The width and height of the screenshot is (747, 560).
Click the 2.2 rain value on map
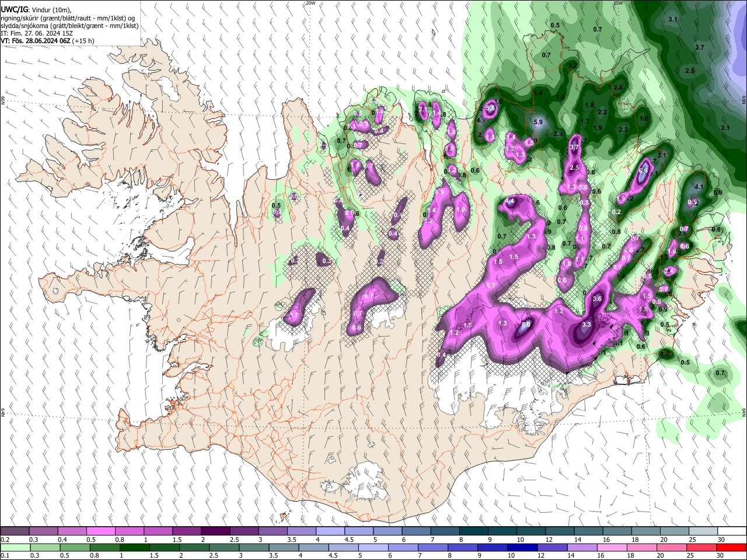point(603,113)
